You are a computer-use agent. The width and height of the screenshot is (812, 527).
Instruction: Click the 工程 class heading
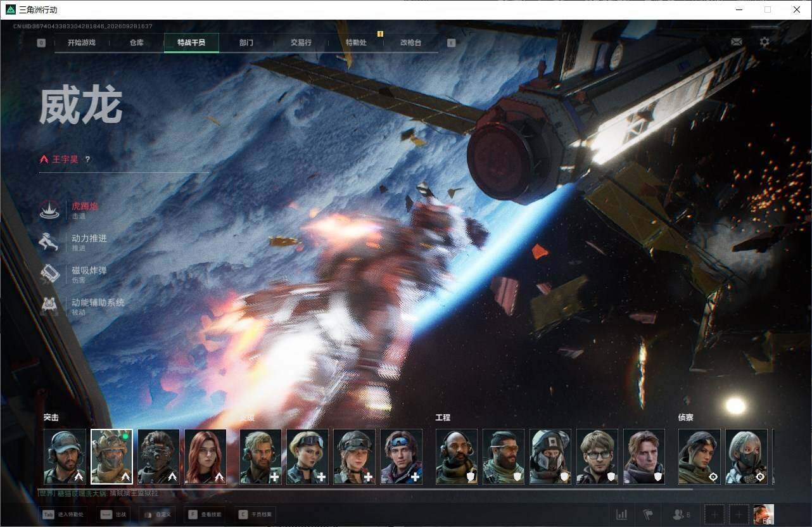[x=443, y=418]
